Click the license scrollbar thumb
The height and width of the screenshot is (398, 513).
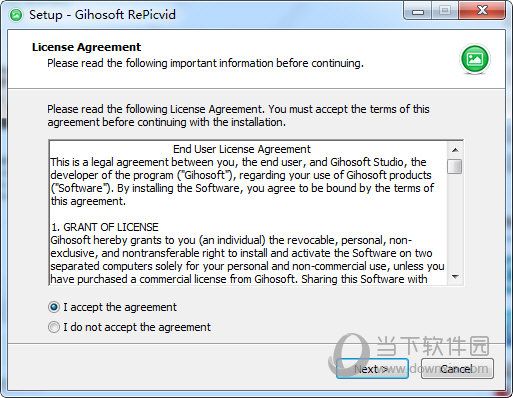point(455,166)
